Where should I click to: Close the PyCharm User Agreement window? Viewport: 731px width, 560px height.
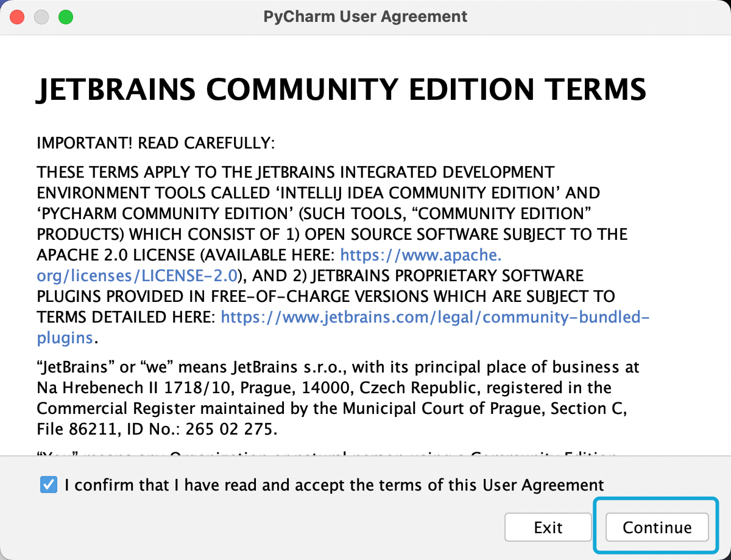point(17,17)
